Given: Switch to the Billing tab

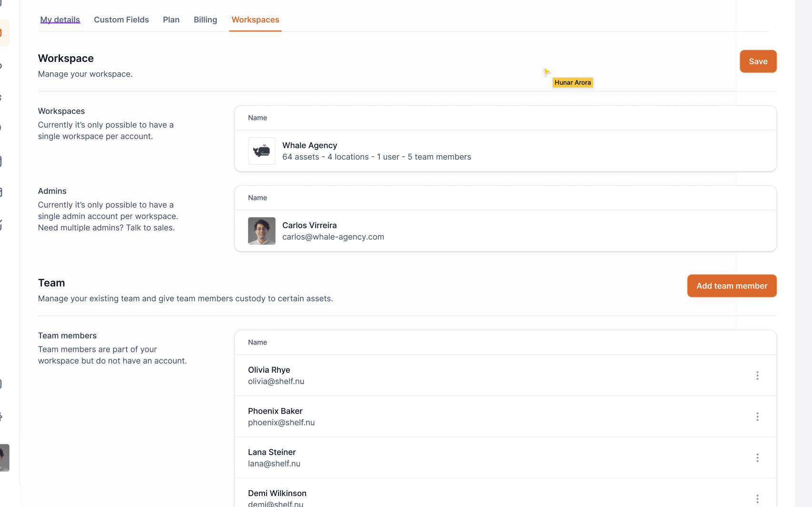Looking at the screenshot, I should (x=205, y=20).
